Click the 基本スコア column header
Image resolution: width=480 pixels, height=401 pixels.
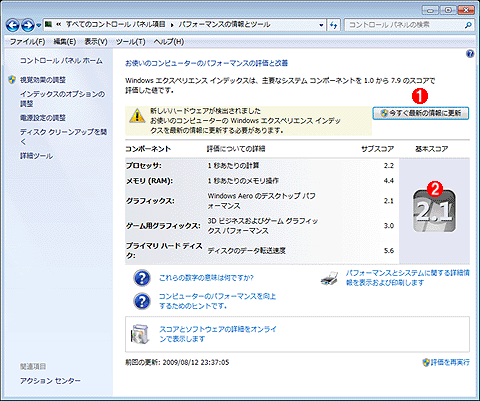tap(431, 149)
